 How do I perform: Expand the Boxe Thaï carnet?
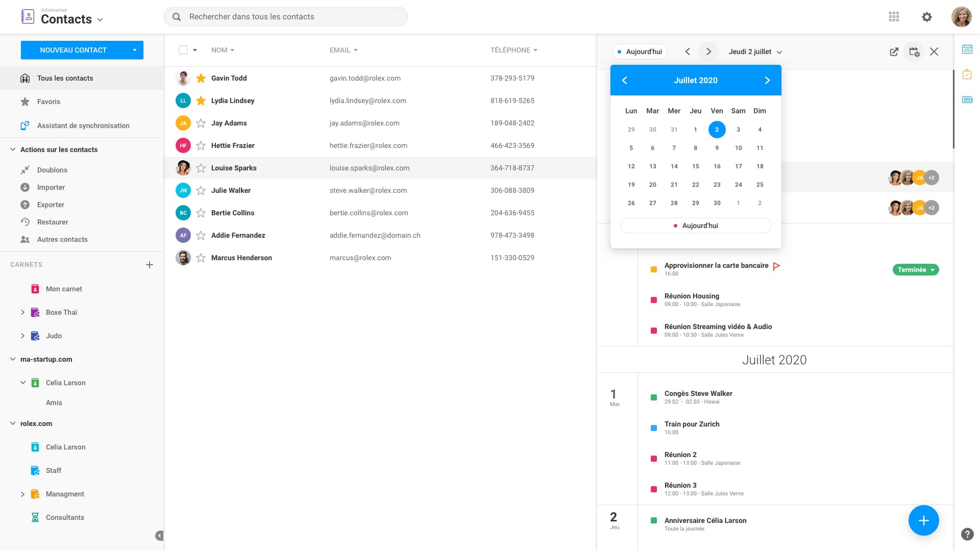[22, 312]
